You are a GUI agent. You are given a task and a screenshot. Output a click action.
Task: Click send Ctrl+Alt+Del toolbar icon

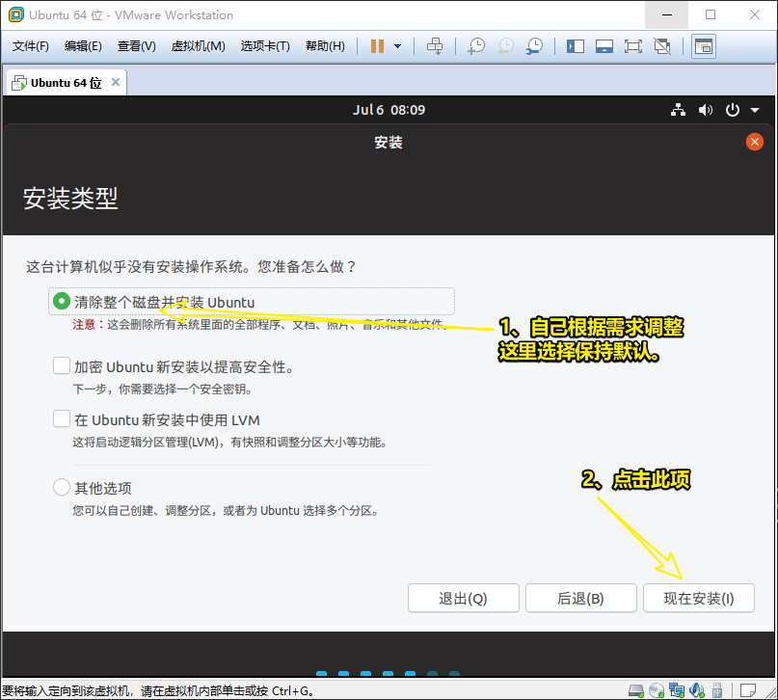pos(435,46)
